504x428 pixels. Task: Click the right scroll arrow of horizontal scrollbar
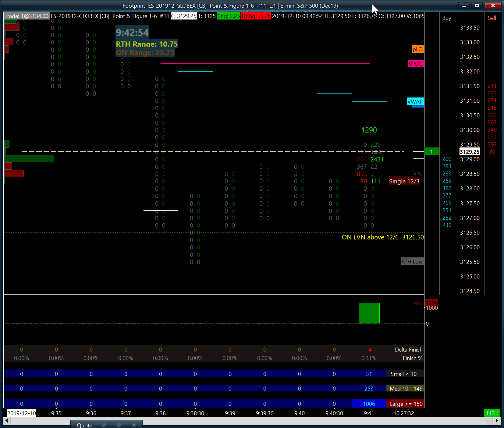(x=497, y=421)
